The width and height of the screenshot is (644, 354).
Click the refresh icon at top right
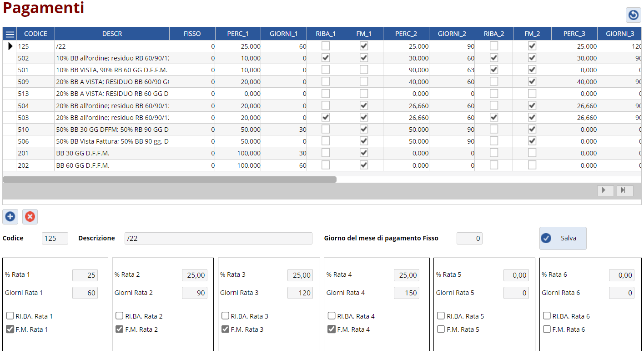[633, 15]
